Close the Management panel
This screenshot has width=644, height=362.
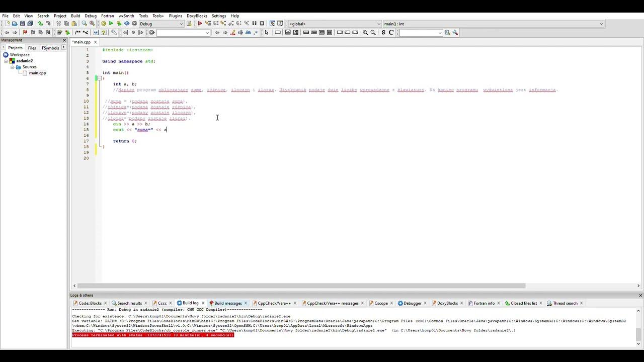64,40
